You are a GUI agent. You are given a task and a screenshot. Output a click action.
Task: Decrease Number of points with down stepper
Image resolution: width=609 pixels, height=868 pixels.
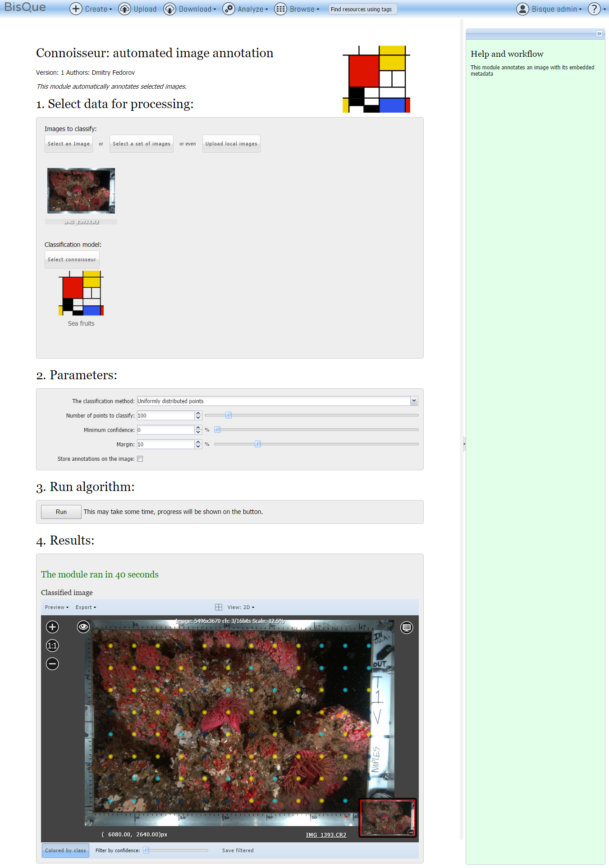(198, 418)
